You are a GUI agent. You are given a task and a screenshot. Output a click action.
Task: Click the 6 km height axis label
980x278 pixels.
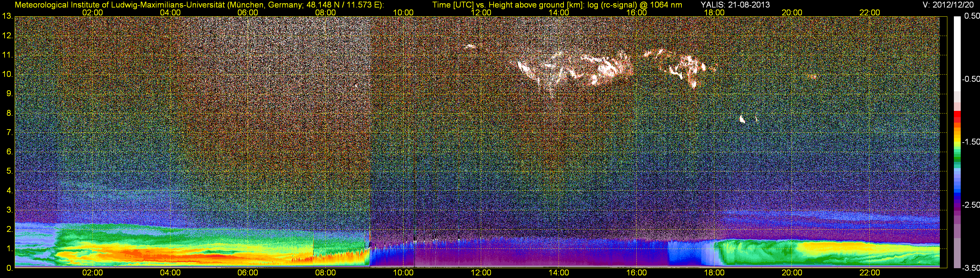(x=9, y=151)
